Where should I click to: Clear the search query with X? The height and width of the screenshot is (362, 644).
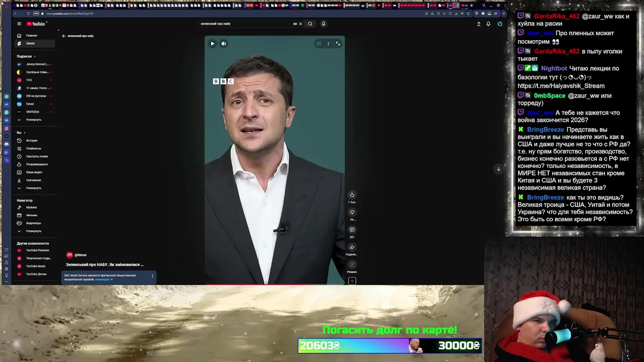click(x=301, y=24)
